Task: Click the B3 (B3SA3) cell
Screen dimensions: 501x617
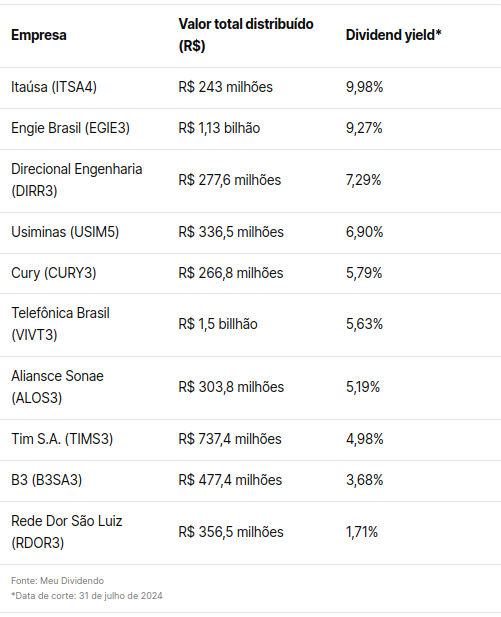Action: tap(46, 480)
